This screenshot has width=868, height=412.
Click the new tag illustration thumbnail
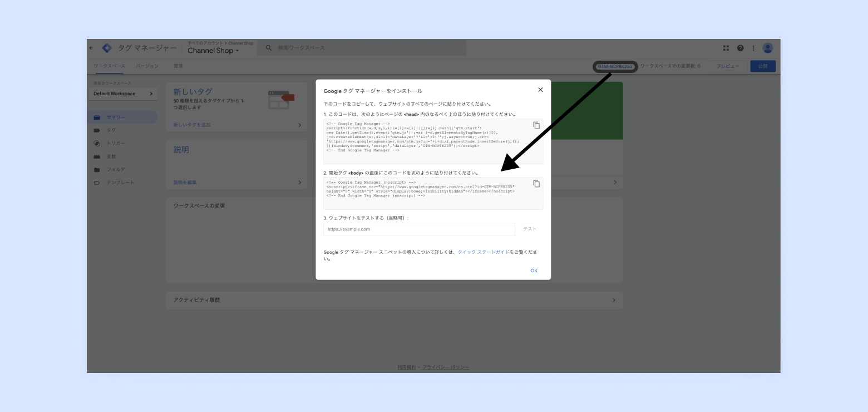pos(281,100)
